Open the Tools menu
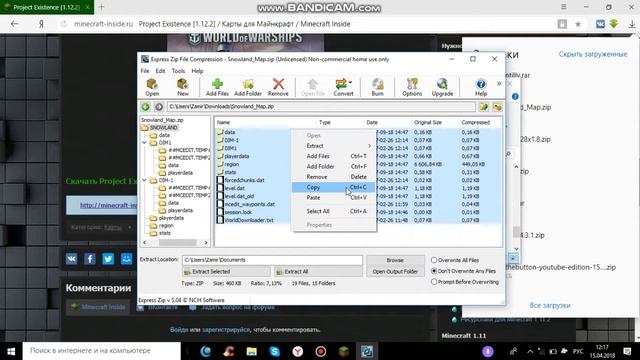Image resolution: width=640 pixels, height=360 pixels. [178, 71]
